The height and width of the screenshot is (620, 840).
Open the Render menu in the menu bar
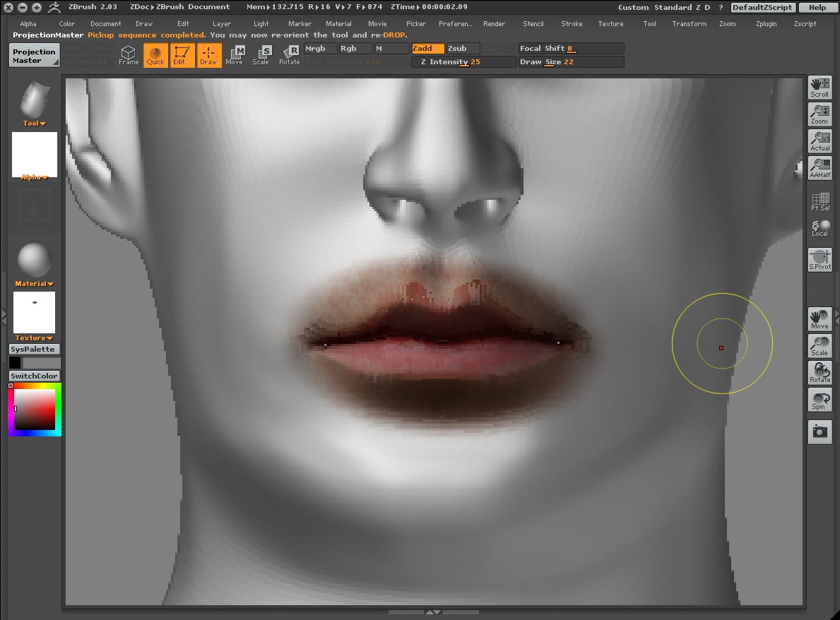(x=494, y=23)
